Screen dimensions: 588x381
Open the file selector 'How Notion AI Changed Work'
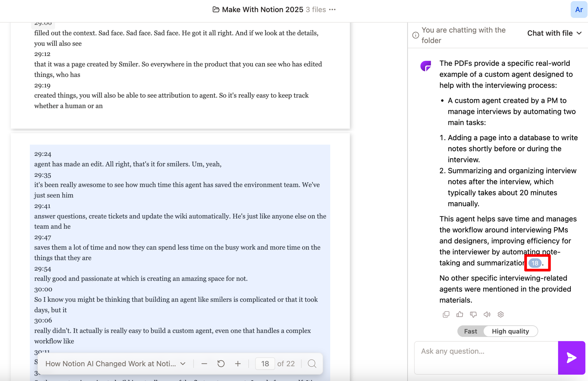click(115, 364)
